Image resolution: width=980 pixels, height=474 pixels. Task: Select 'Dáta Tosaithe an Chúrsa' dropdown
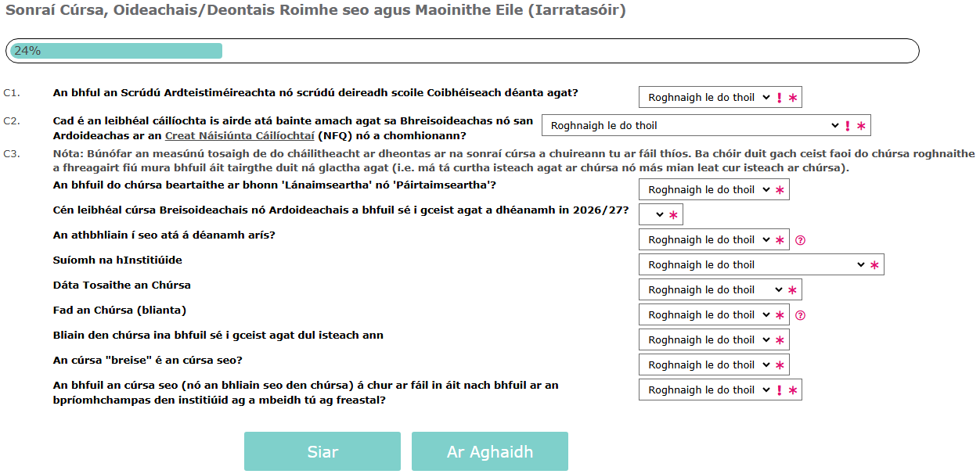711,290
